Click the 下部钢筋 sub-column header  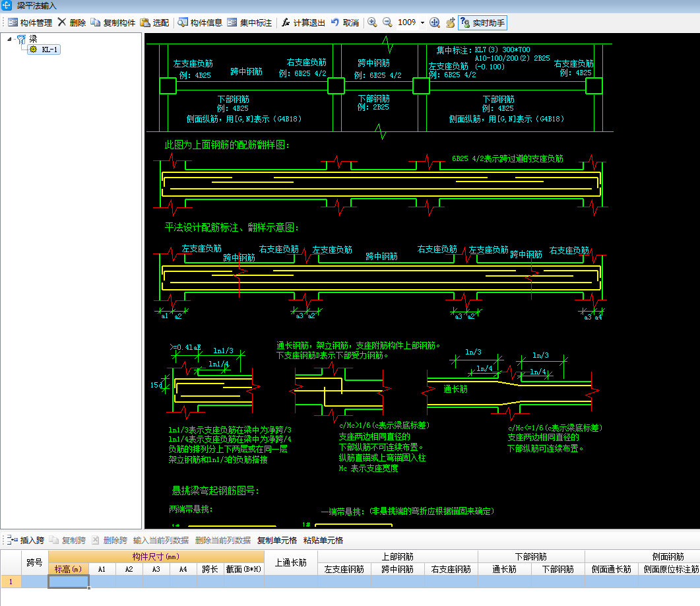(x=558, y=570)
